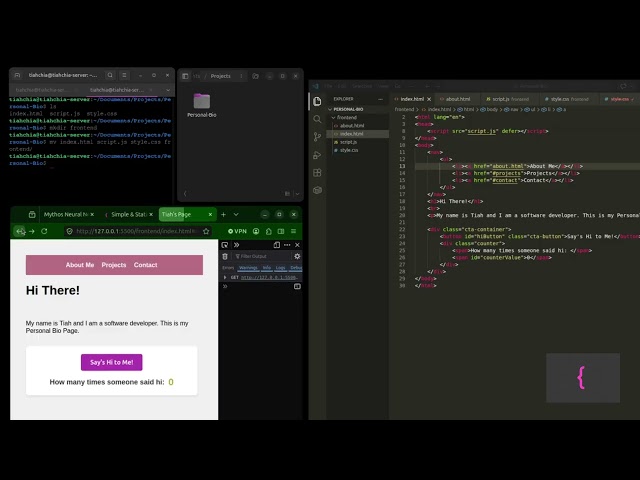Follow the About Me nav link
The image size is (640, 480).
(80, 265)
